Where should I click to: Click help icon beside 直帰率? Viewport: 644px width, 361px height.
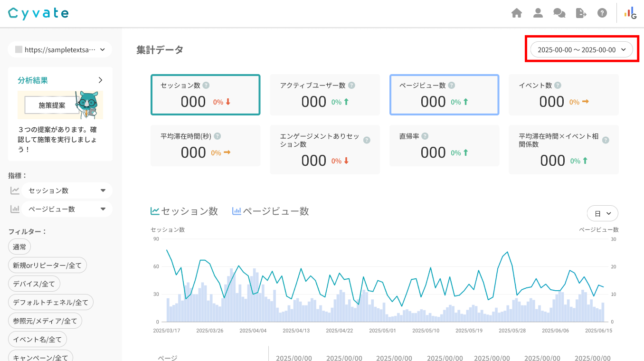[x=425, y=136]
